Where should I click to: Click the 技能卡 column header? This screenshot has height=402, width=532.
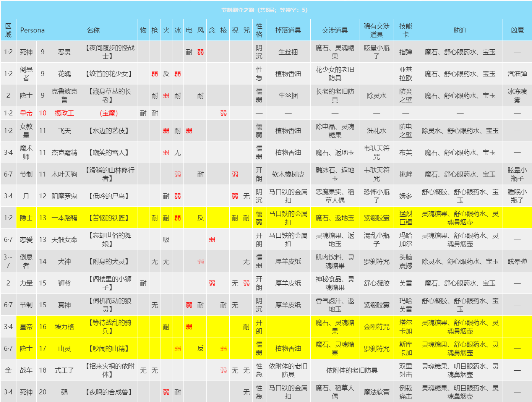(406, 30)
